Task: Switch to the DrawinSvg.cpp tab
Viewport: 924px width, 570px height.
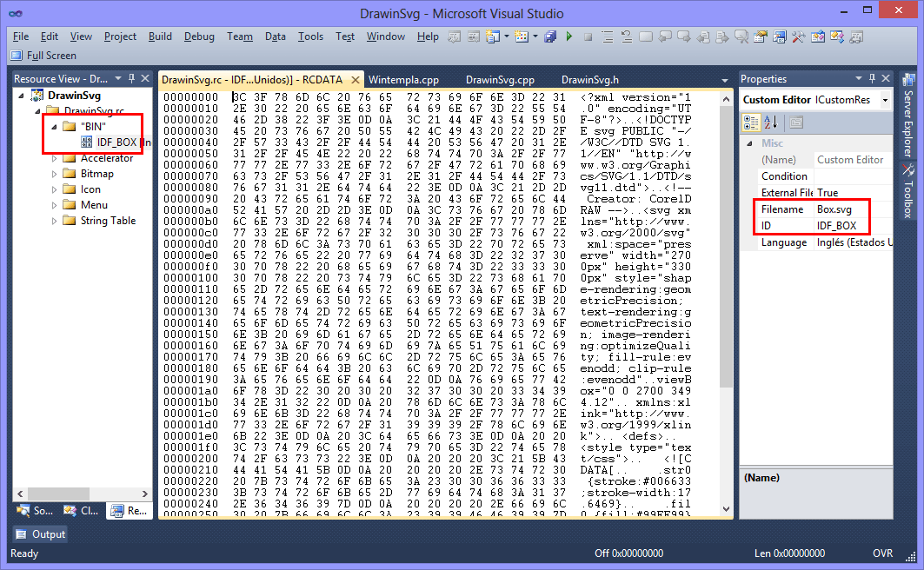Action: (500, 79)
